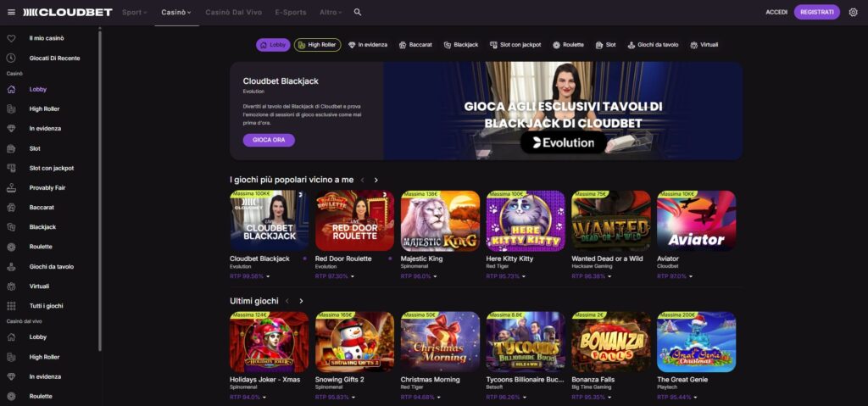
Task: Open Majestic King game thumbnail
Action: (440, 220)
